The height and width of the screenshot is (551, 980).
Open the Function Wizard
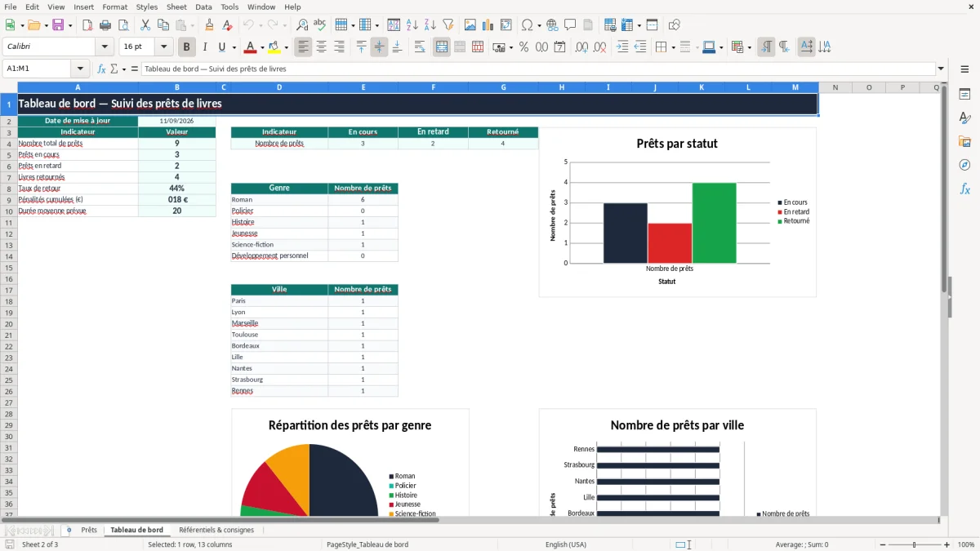click(x=101, y=69)
